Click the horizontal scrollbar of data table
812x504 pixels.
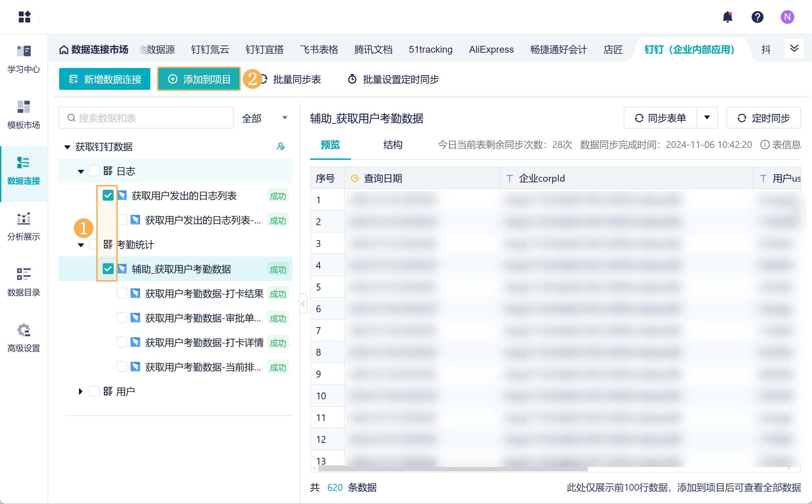click(452, 469)
